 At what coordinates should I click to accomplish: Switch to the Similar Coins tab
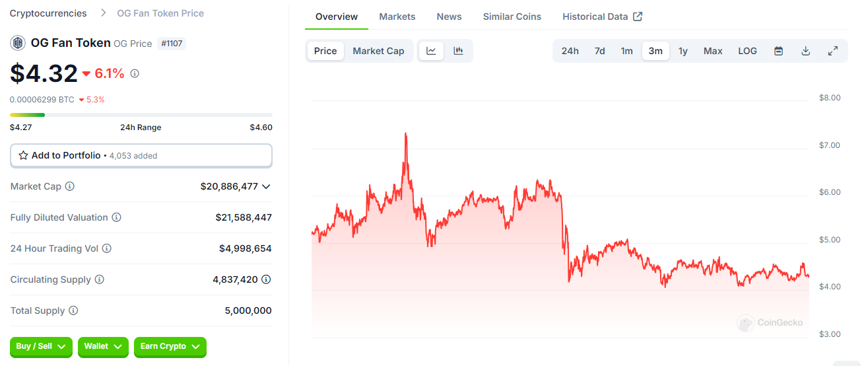[512, 17]
